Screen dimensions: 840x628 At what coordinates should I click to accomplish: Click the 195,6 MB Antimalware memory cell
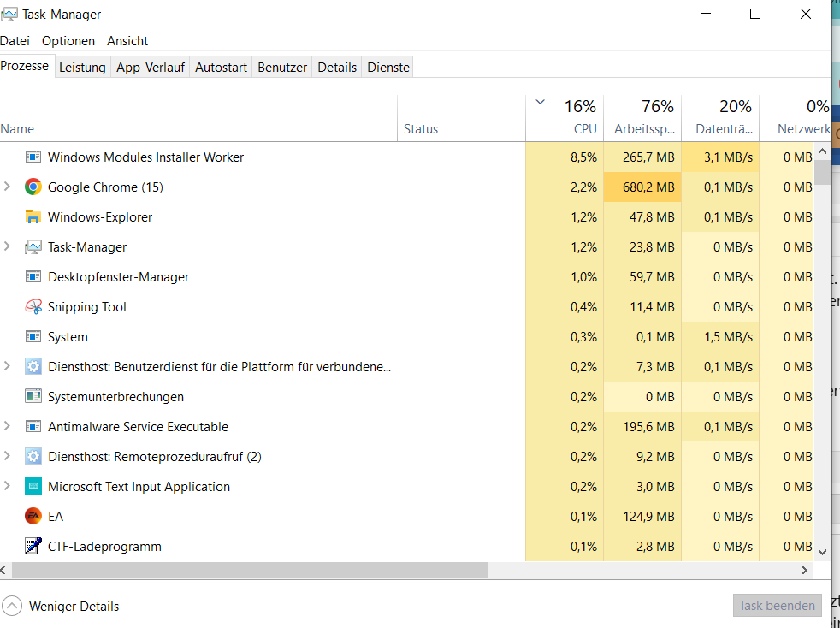tap(643, 427)
